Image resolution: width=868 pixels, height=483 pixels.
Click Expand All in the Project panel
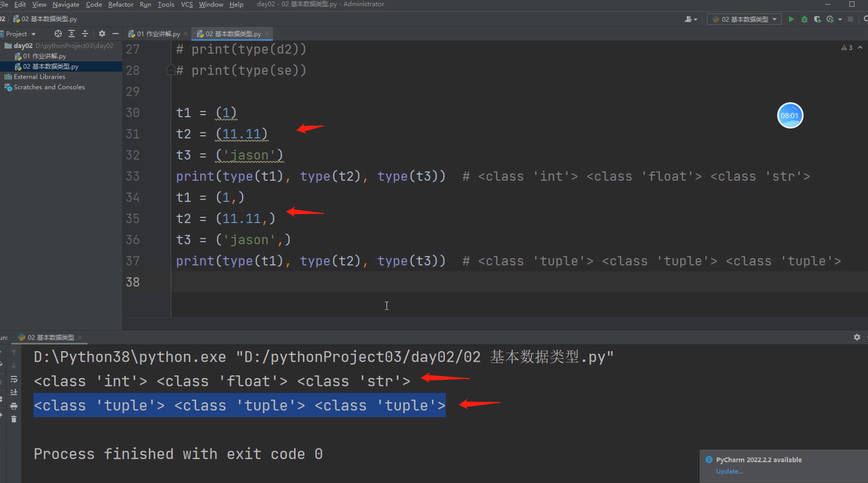click(x=71, y=34)
